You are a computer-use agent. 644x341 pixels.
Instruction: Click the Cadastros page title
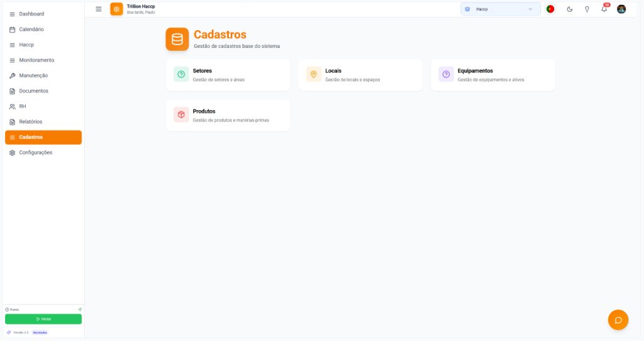pyautogui.click(x=220, y=35)
